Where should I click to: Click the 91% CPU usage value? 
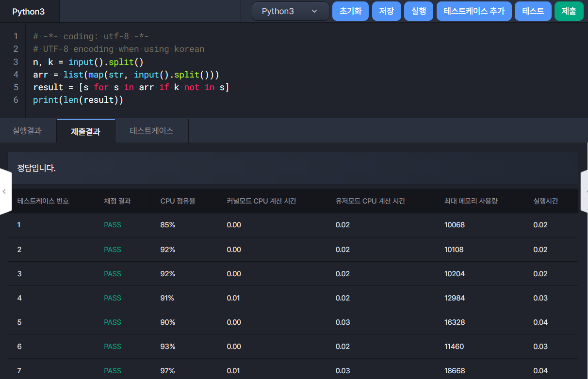167,298
